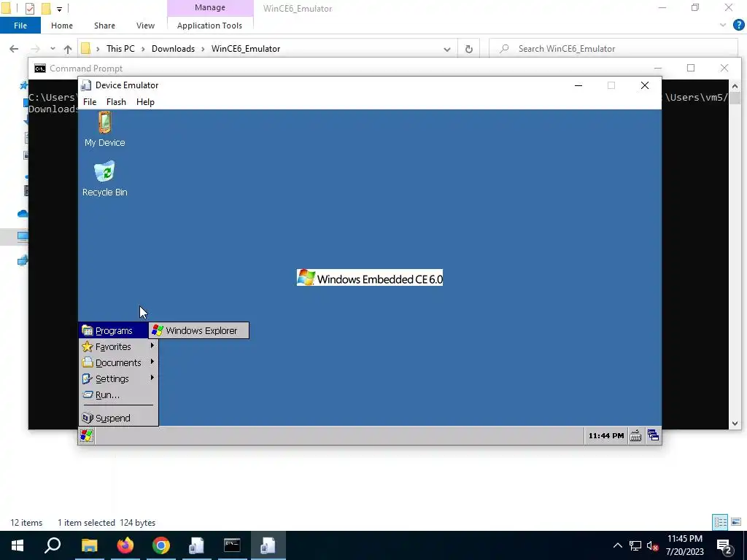
Task: Maximize the Command Prompt window
Action: [x=691, y=68]
